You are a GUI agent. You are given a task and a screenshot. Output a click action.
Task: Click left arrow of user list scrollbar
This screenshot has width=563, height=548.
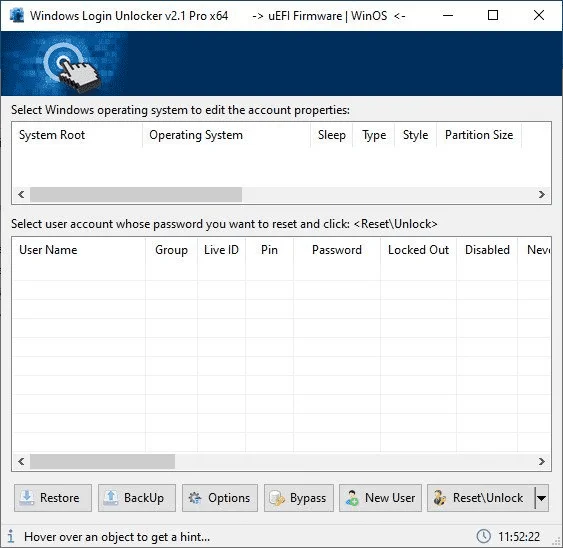point(21,461)
